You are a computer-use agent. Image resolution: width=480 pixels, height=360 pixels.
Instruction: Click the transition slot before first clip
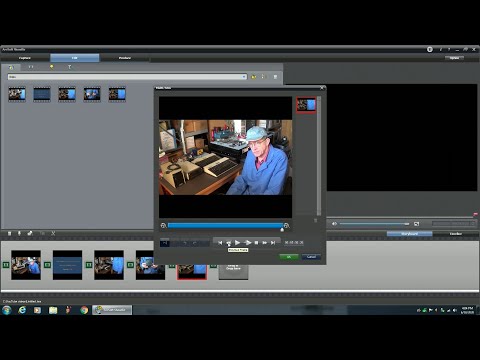pyautogui.click(x=6, y=265)
